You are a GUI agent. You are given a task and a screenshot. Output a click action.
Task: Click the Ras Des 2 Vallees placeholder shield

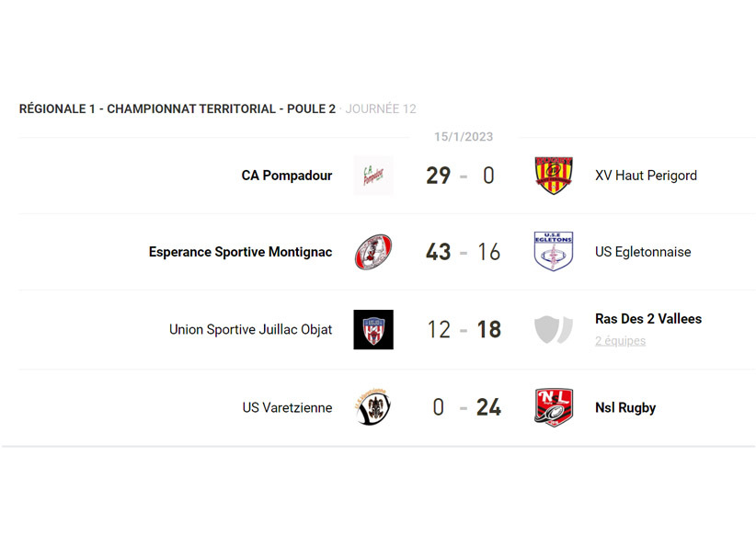[554, 329]
